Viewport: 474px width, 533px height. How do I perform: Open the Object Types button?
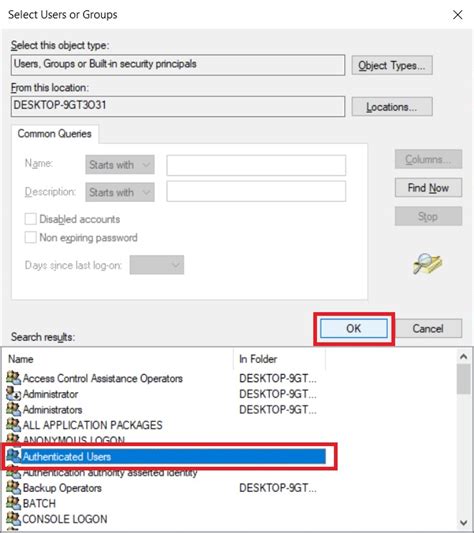tap(392, 65)
